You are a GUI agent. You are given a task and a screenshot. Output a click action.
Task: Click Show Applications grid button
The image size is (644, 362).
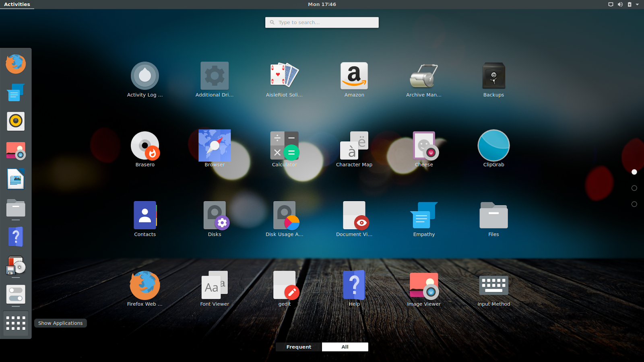(16, 323)
